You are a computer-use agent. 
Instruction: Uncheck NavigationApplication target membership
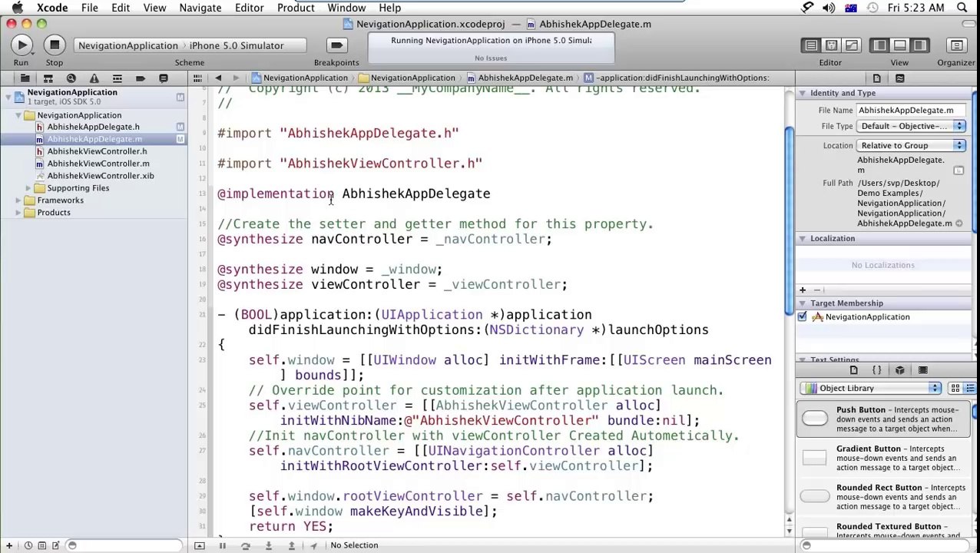point(803,317)
